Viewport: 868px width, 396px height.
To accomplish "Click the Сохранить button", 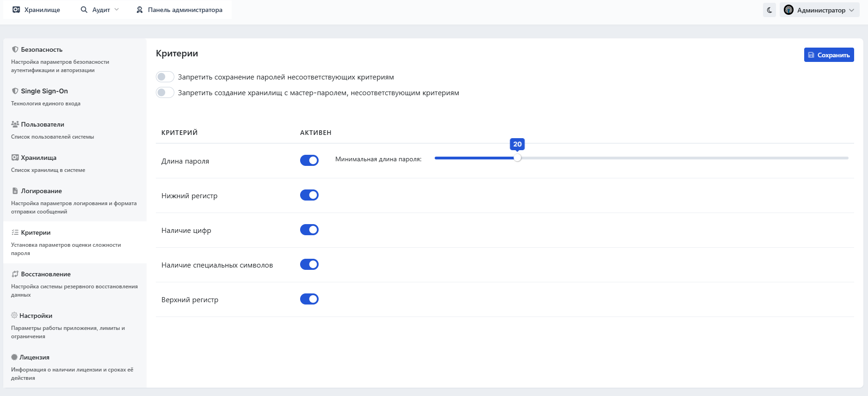I will click(829, 55).
